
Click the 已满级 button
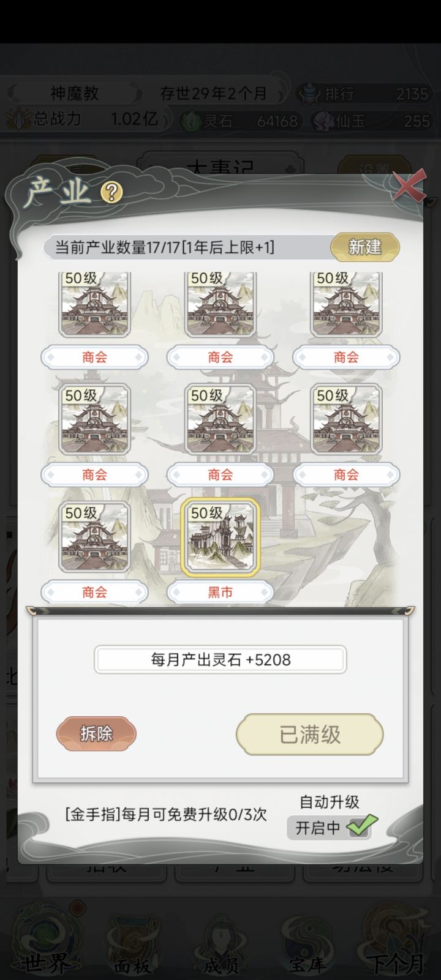coord(310,734)
